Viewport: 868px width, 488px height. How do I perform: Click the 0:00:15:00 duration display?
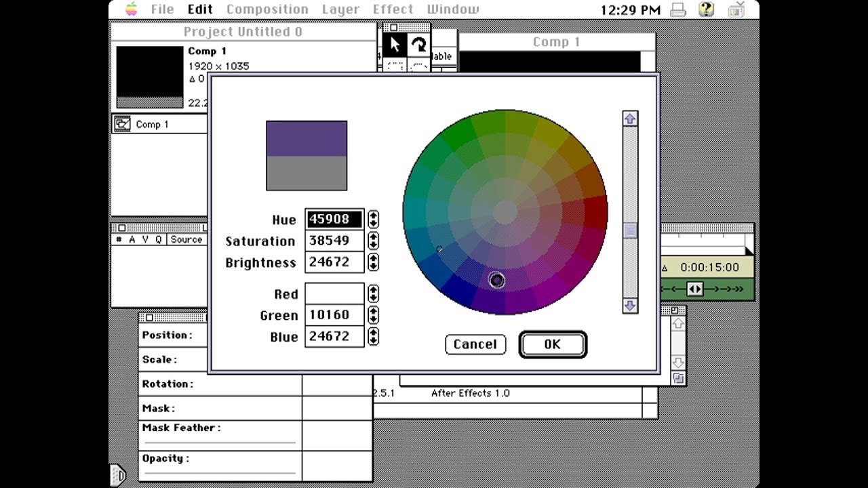[710, 267]
